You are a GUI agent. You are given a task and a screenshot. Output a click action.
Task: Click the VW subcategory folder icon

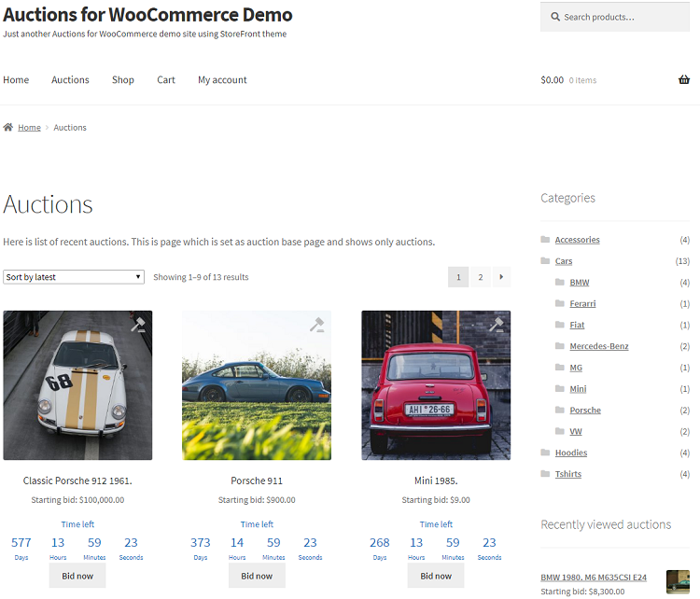click(x=560, y=431)
